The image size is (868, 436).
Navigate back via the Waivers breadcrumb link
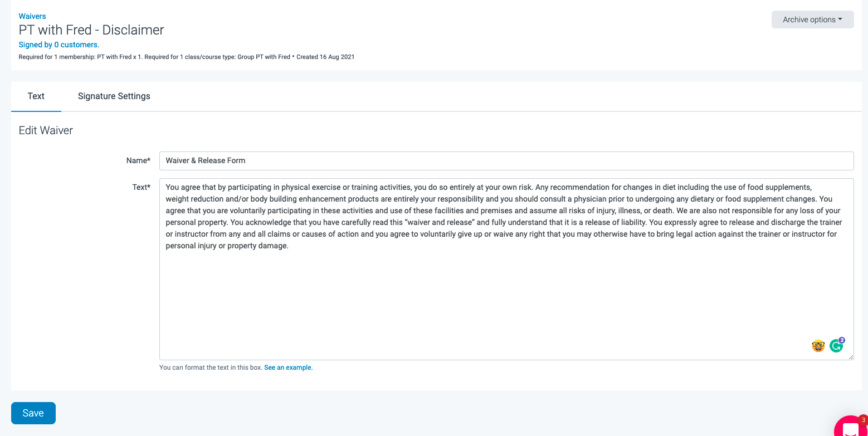pyautogui.click(x=32, y=16)
